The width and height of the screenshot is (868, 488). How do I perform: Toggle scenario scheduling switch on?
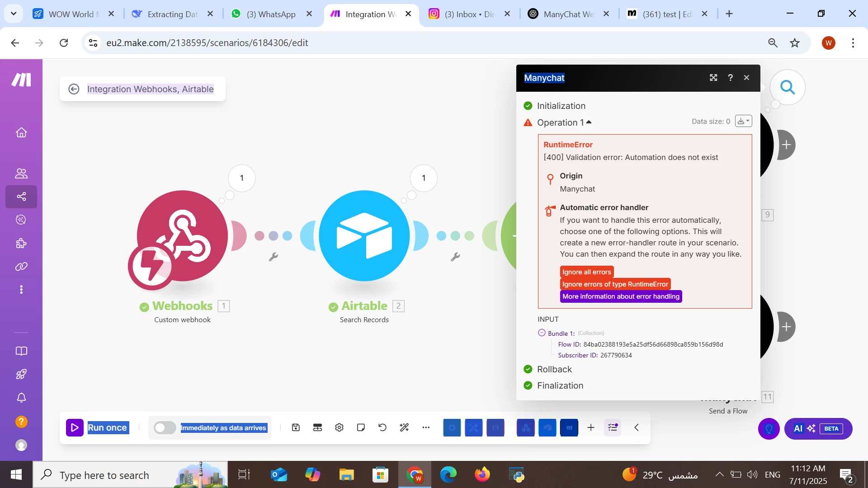click(165, 427)
